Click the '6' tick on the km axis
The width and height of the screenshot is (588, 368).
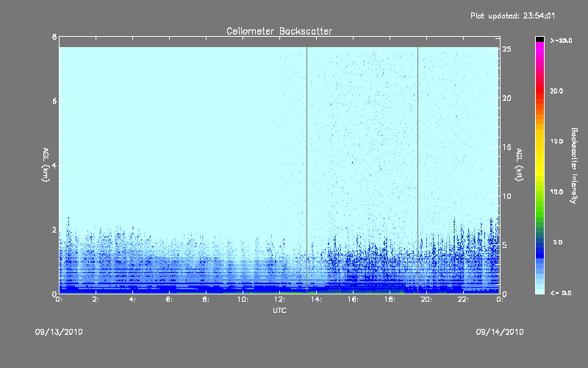(x=54, y=101)
